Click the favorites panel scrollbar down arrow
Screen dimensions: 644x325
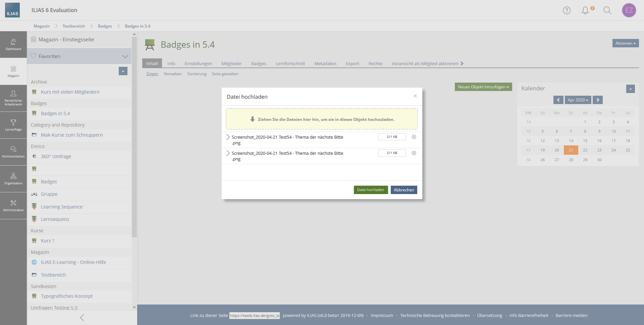coord(134,307)
